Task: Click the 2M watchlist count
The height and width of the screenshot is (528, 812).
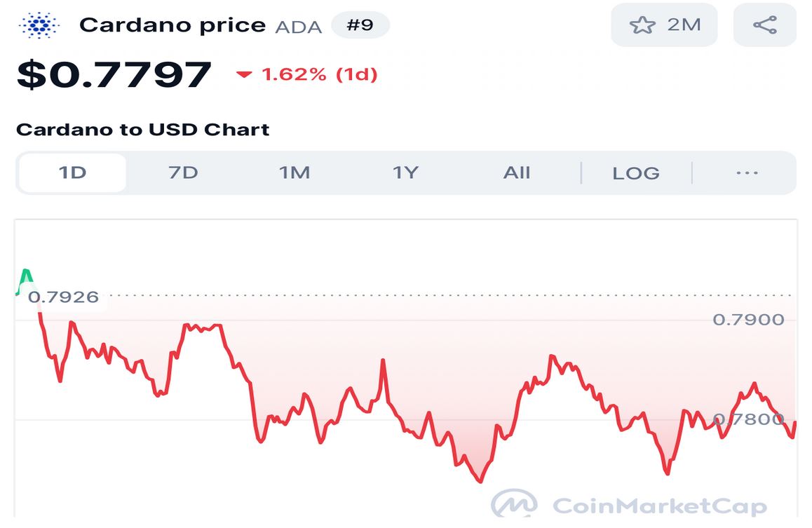Action: point(684,25)
